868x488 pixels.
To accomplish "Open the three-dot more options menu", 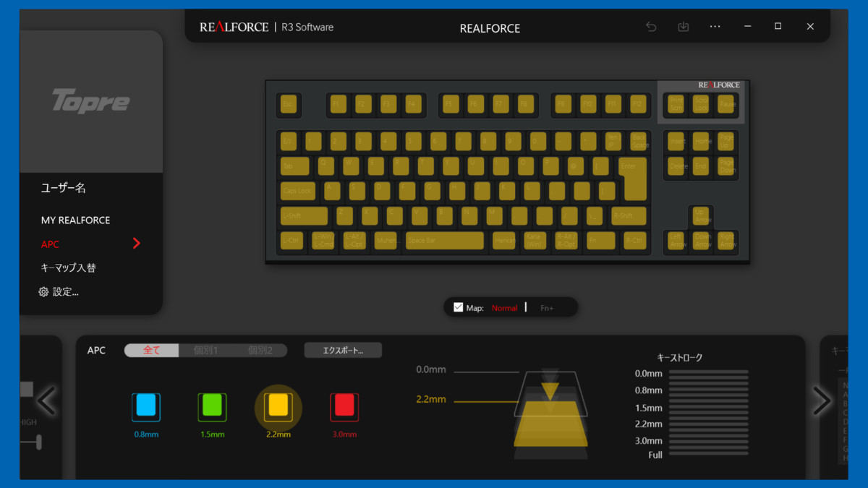I will (715, 27).
